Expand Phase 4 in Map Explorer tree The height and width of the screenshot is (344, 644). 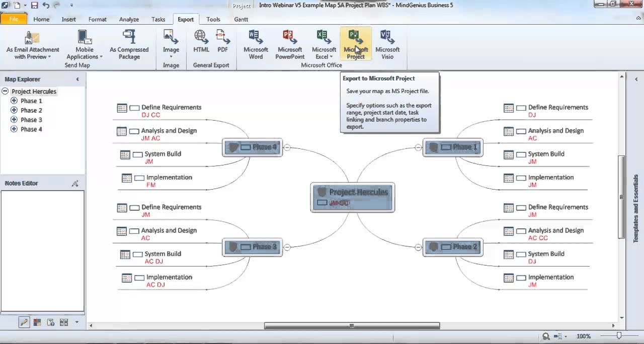coord(14,130)
